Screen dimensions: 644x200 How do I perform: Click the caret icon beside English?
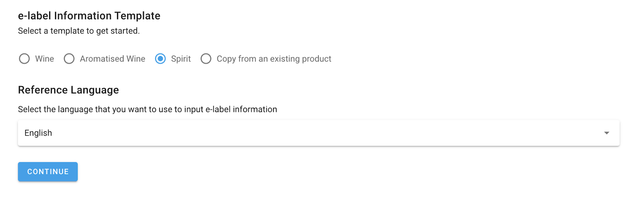(607, 133)
